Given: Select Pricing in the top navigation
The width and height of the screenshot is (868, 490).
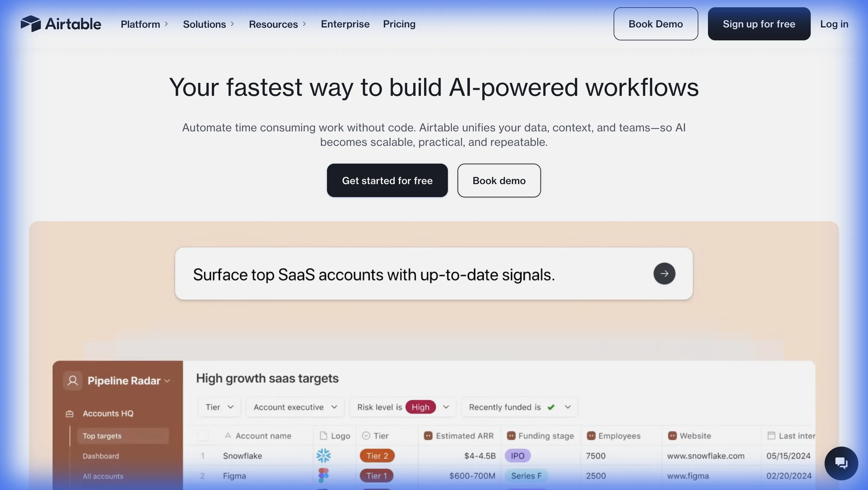Looking at the screenshot, I should (399, 24).
